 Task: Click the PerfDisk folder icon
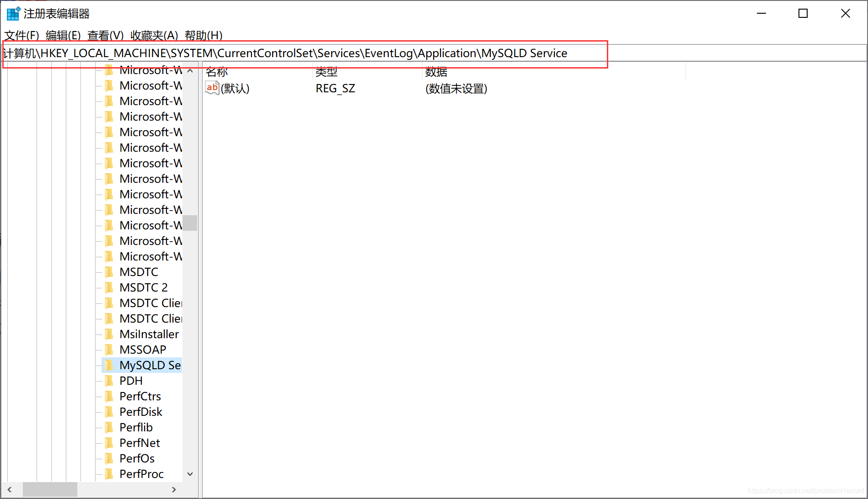click(x=109, y=412)
